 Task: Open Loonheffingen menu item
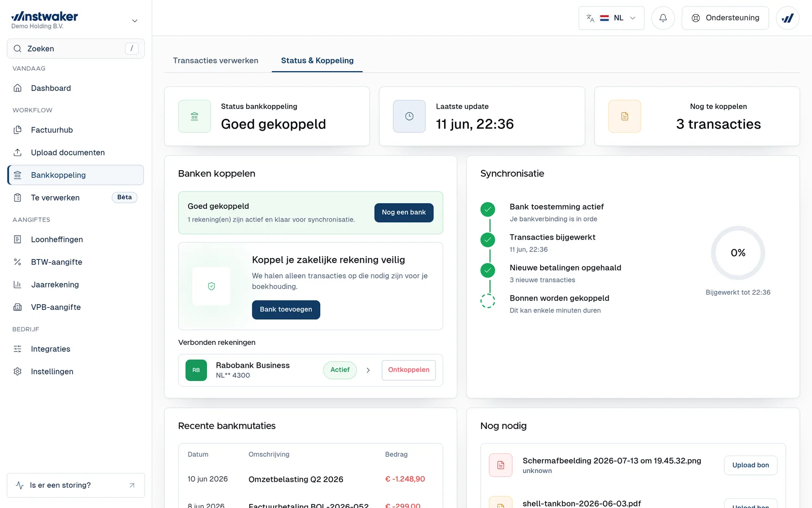coord(76,239)
